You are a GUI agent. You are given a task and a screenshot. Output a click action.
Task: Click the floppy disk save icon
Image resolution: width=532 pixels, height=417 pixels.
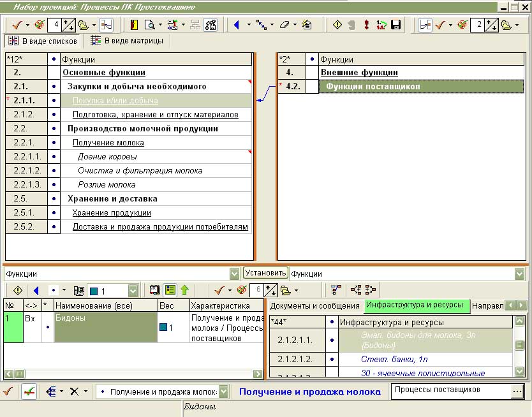tap(396, 25)
